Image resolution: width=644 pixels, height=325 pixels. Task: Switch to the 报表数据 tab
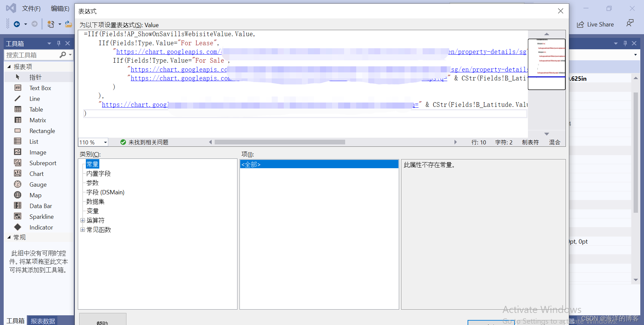tap(43, 321)
